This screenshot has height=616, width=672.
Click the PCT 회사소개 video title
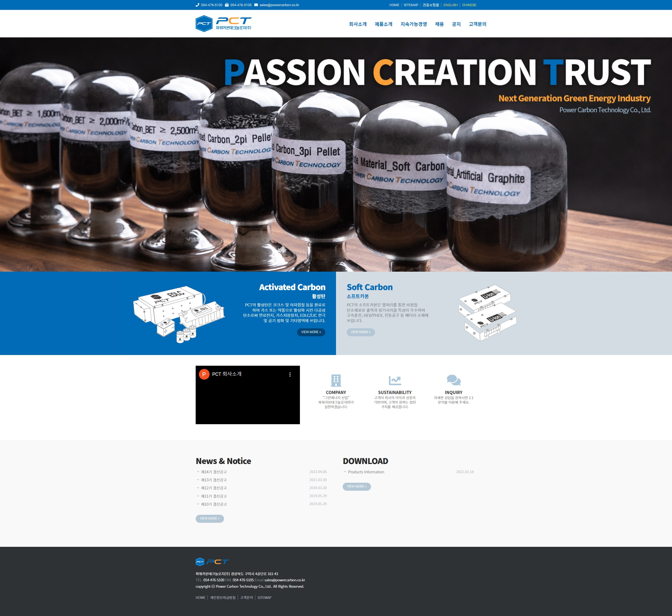[227, 374]
